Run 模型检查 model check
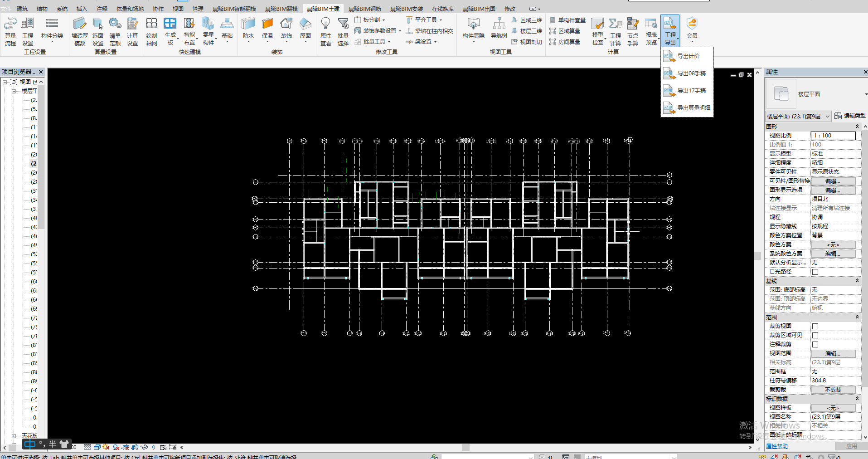Screen dimensions: 868x459 coord(598,31)
